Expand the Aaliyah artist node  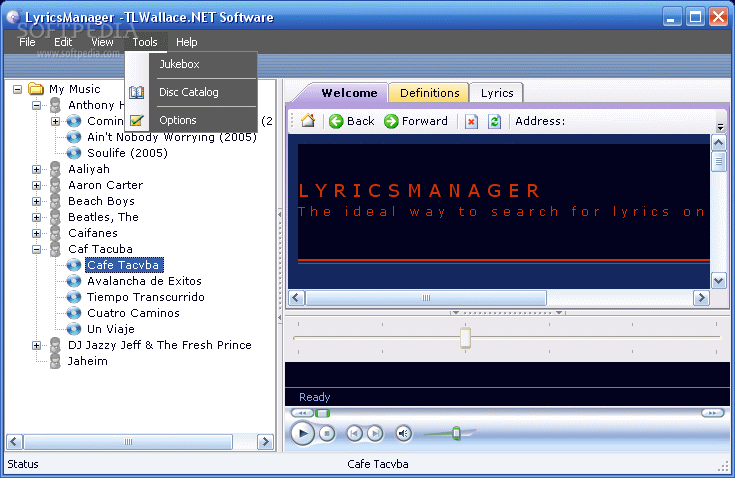coord(37,169)
